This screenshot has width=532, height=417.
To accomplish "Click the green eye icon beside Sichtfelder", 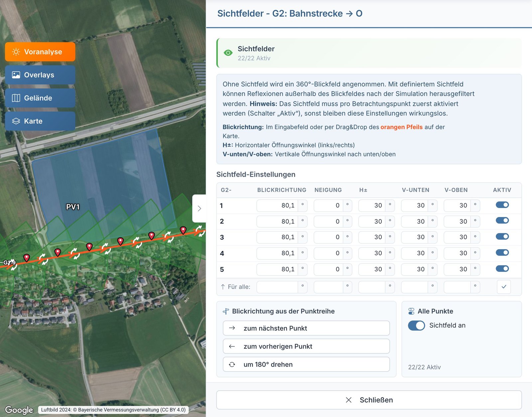I will point(228,53).
